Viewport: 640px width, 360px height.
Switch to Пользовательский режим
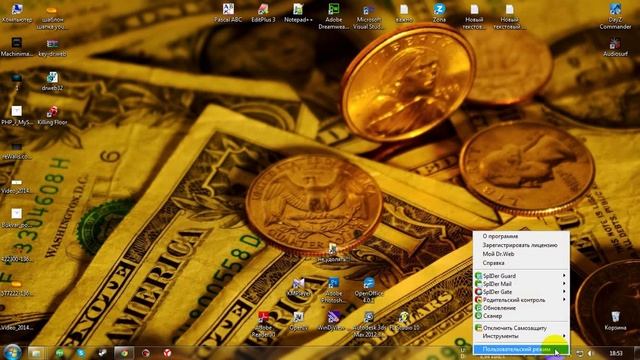(521, 349)
